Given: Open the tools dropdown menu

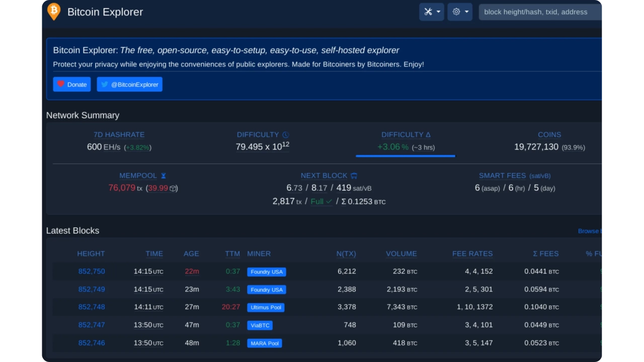Looking at the screenshot, I should (x=431, y=12).
